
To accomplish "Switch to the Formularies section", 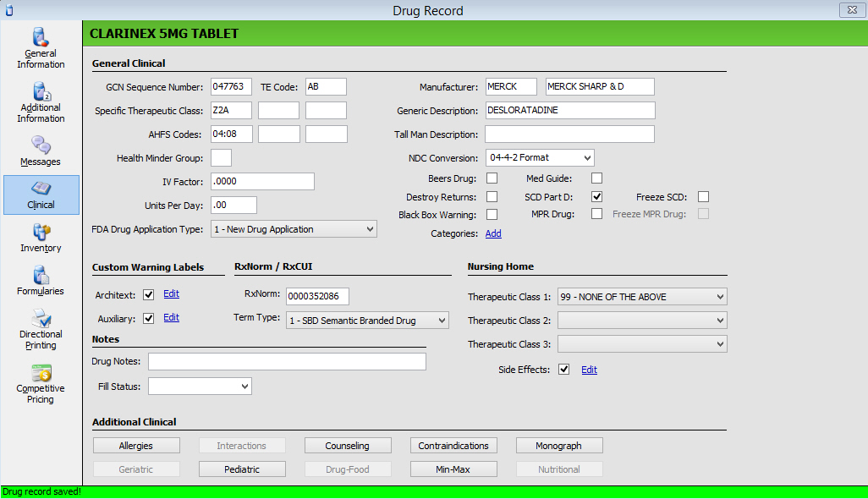I will [41, 281].
